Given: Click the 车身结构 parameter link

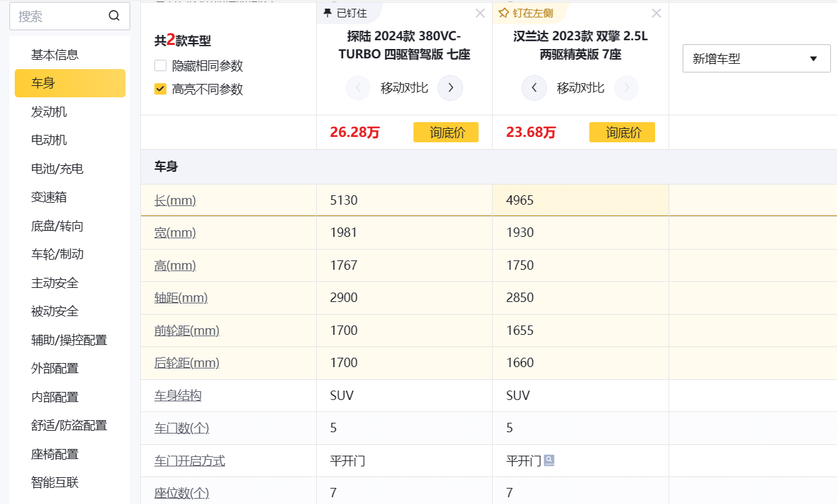Looking at the screenshot, I should click(178, 395).
